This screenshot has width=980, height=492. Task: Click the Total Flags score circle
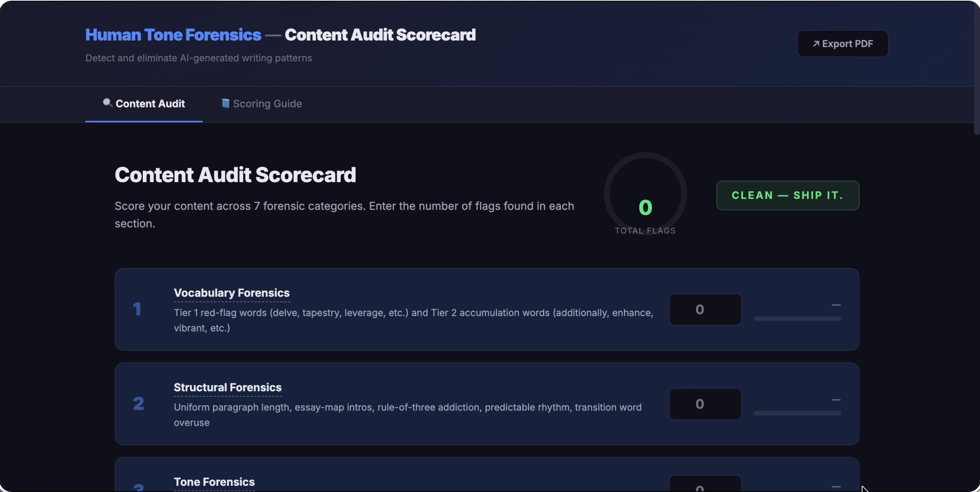645,194
